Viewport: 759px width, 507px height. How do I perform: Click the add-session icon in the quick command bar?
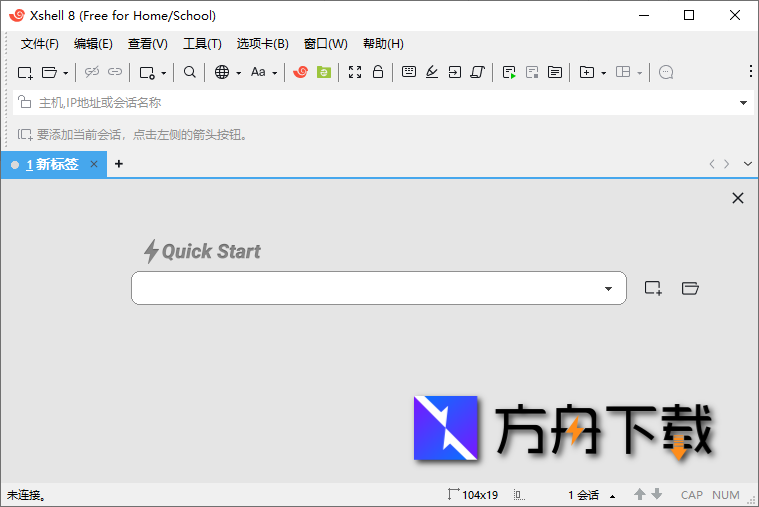25,135
